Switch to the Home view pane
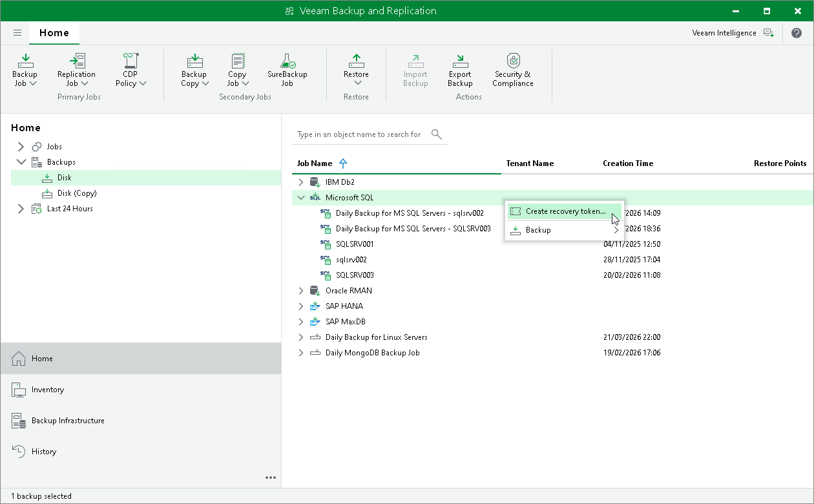The height and width of the screenshot is (504, 814). (x=141, y=358)
